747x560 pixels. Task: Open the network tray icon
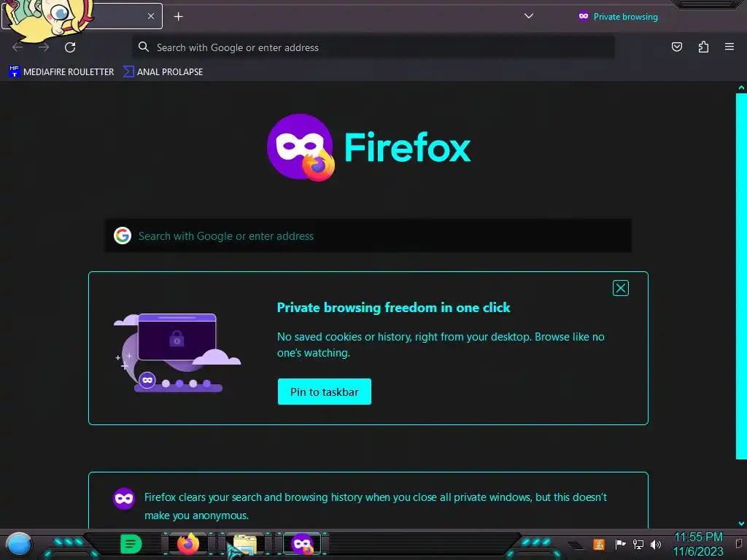click(638, 544)
